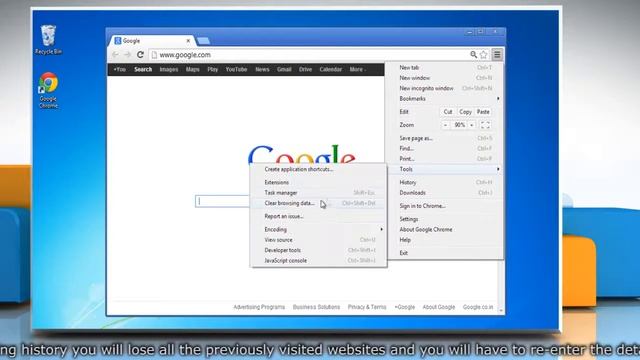
Task: Click the www.google.com address bar
Action: (x=310, y=55)
